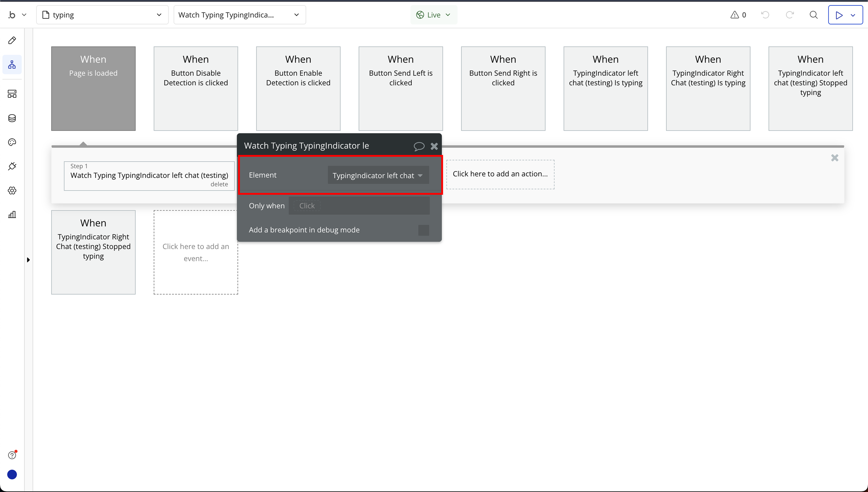
Task: Click here to add an action
Action: [500, 174]
